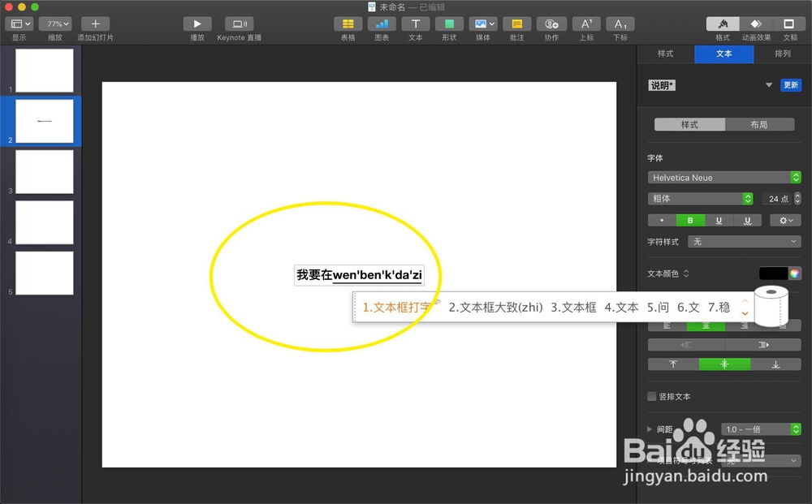Expand the 间距 spacing disclosure triangle
Screen dimensions: 812x504
(x=650, y=429)
